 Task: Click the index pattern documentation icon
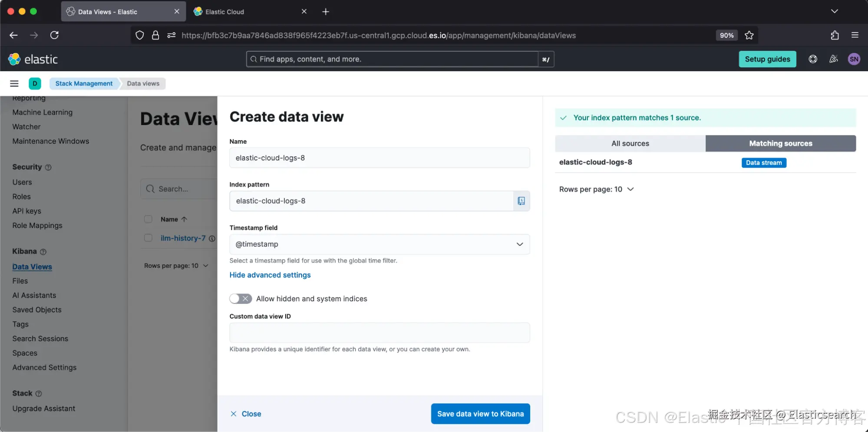pos(521,201)
